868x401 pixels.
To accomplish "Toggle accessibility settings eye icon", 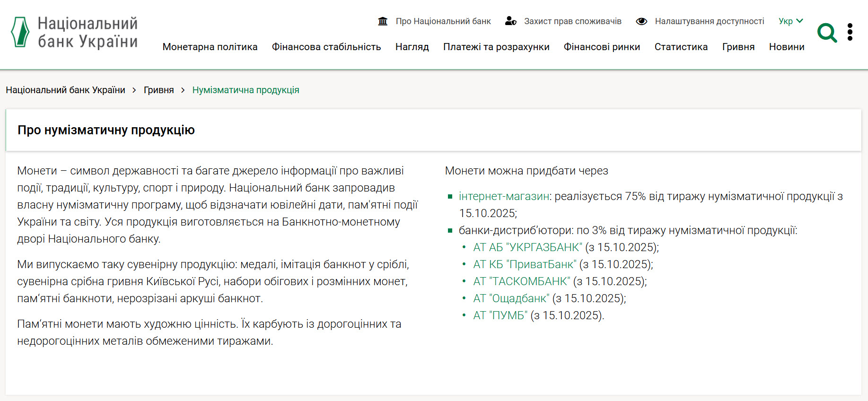I will (x=641, y=21).
